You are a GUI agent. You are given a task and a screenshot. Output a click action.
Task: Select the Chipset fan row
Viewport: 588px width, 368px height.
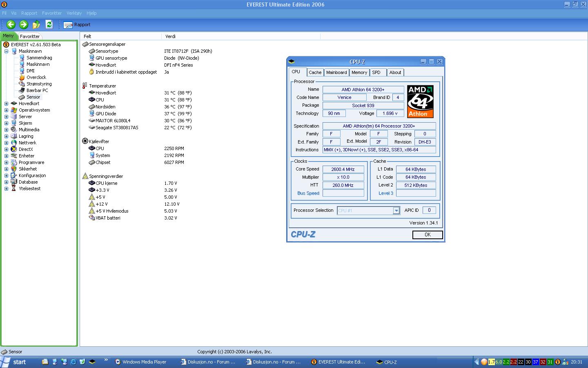pos(136,162)
